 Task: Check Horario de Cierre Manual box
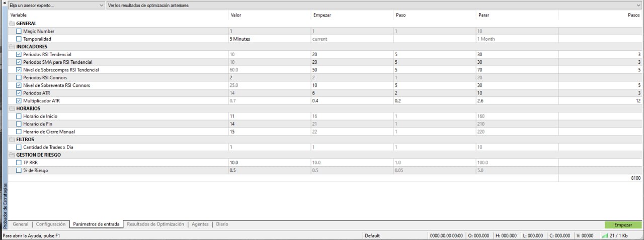click(x=19, y=132)
